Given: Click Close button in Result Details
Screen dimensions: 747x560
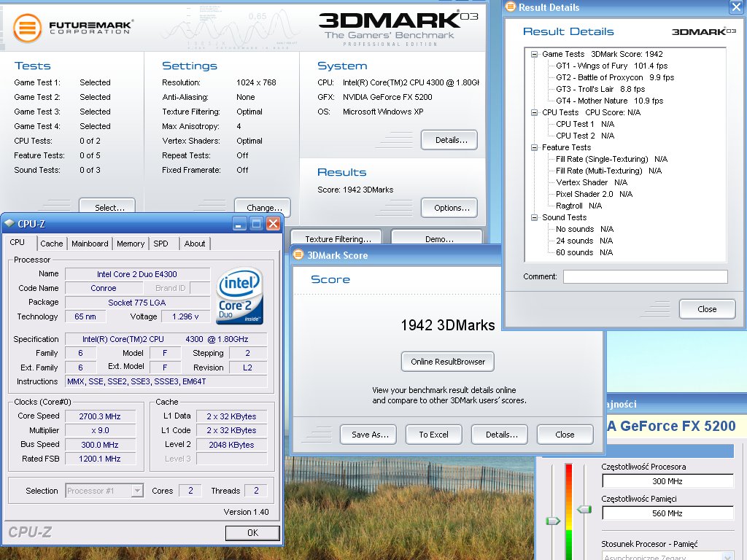Looking at the screenshot, I should 708,309.
